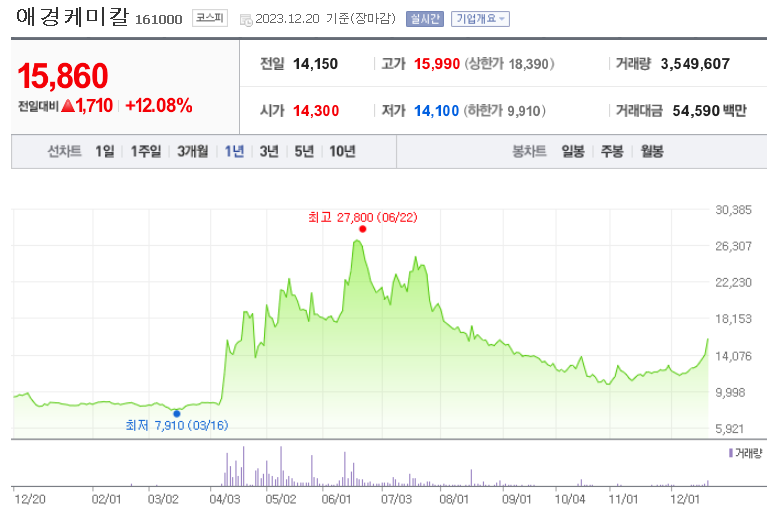The image size is (767, 519).
Task: Click the 코스피 market badge
Action: pyautogui.click(x=209, y=18)
